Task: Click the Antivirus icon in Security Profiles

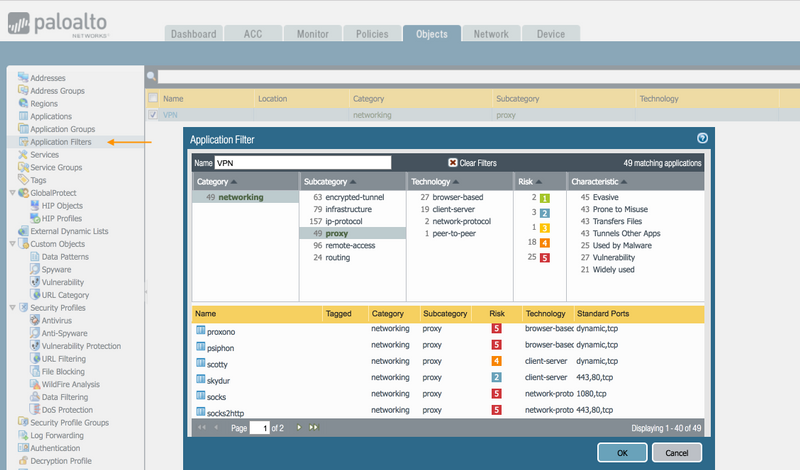Action: [x=35, y=320]
